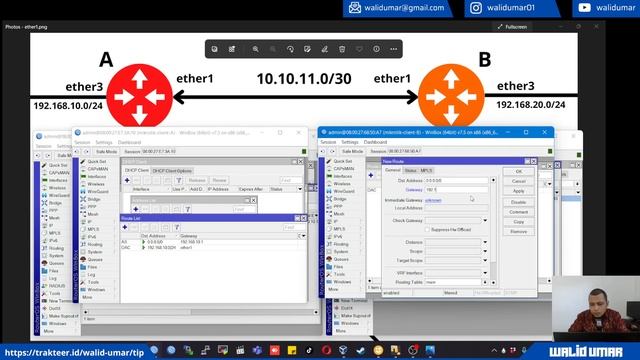Open the Settings menu in Winbox A

pos(104,142)
